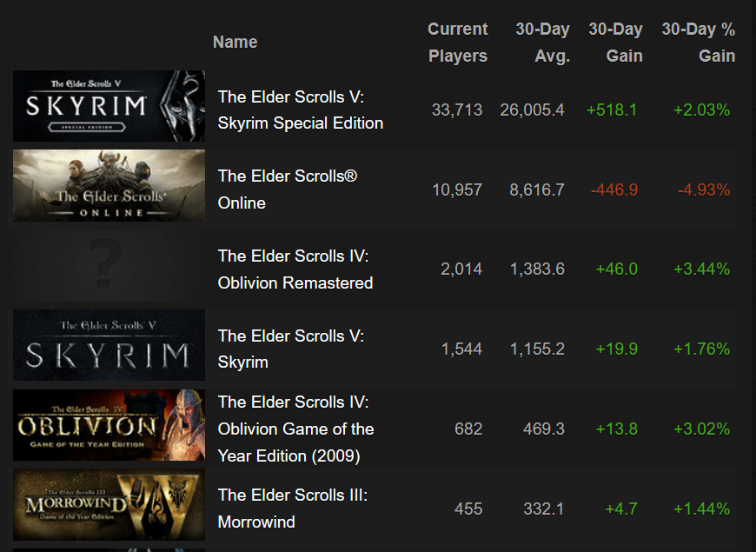Open the Morrowind Game of the Year banner

tap(109, 505)
